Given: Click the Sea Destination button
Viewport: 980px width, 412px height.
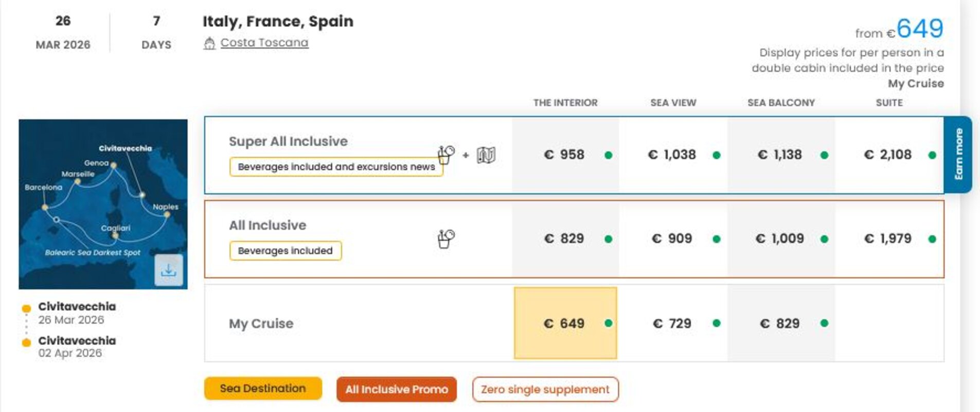Looking at the screenshot, I should pyautogui.click(x=262, y=388).
